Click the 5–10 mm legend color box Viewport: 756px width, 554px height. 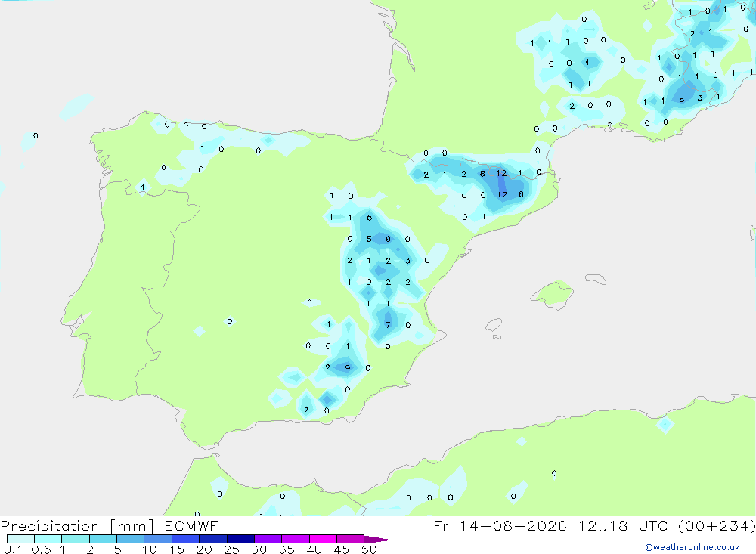click(x=131, y=539)
